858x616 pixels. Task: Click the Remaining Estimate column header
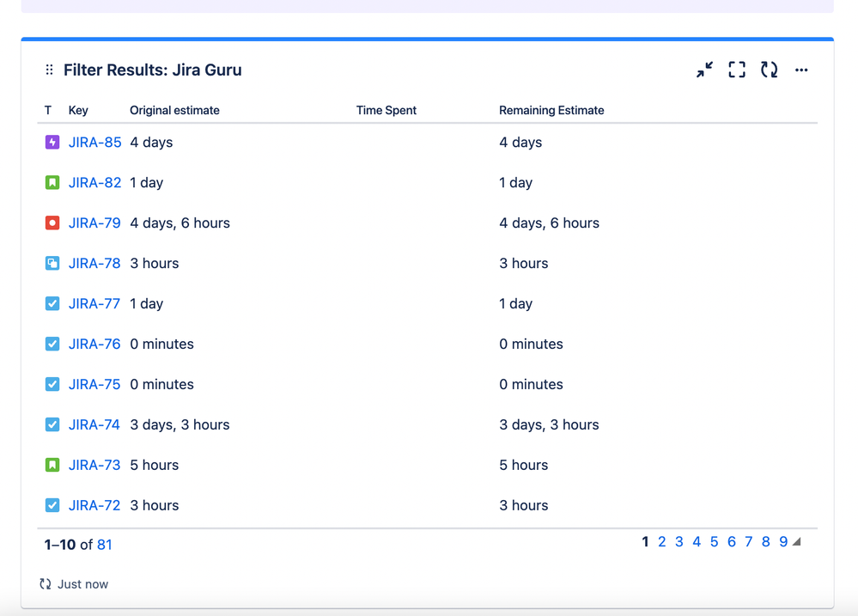coord(551,110)
